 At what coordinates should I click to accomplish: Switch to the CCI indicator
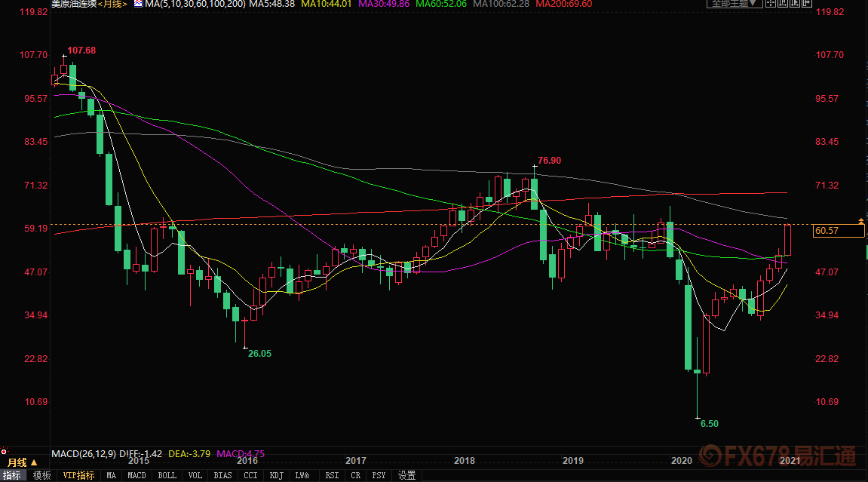(x=251, y=475)
